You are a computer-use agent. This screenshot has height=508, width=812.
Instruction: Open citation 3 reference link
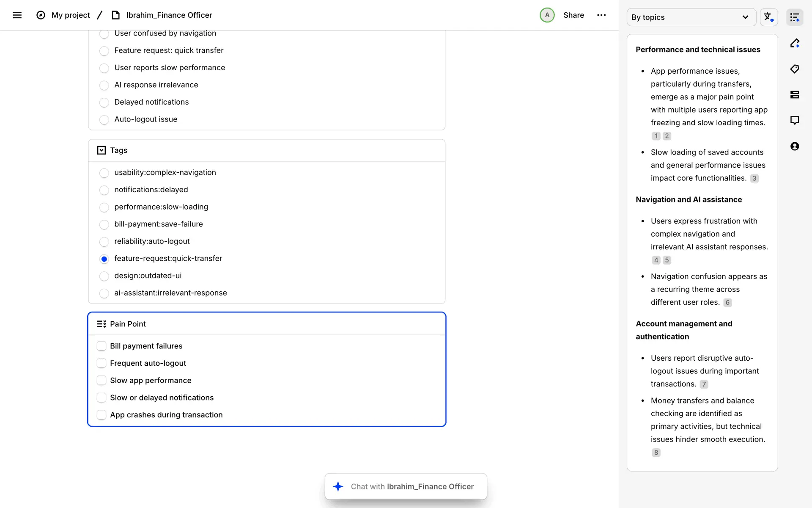tap(754, 179)
